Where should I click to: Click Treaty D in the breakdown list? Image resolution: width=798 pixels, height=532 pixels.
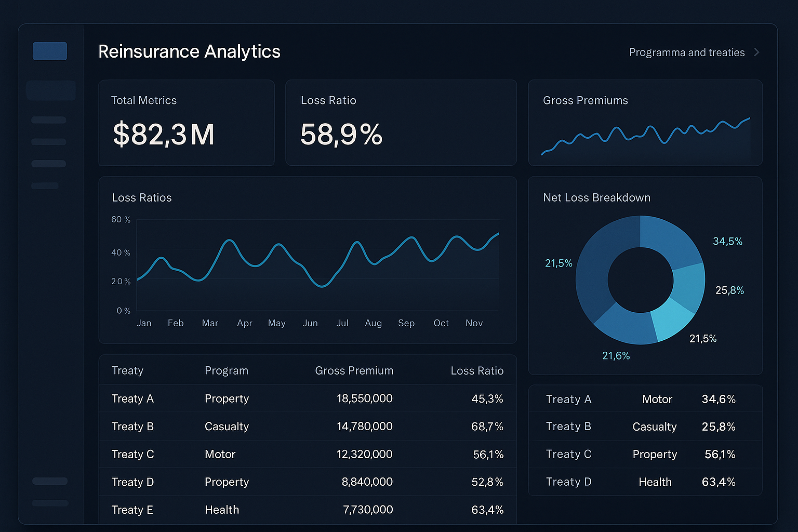coord(568,482)
